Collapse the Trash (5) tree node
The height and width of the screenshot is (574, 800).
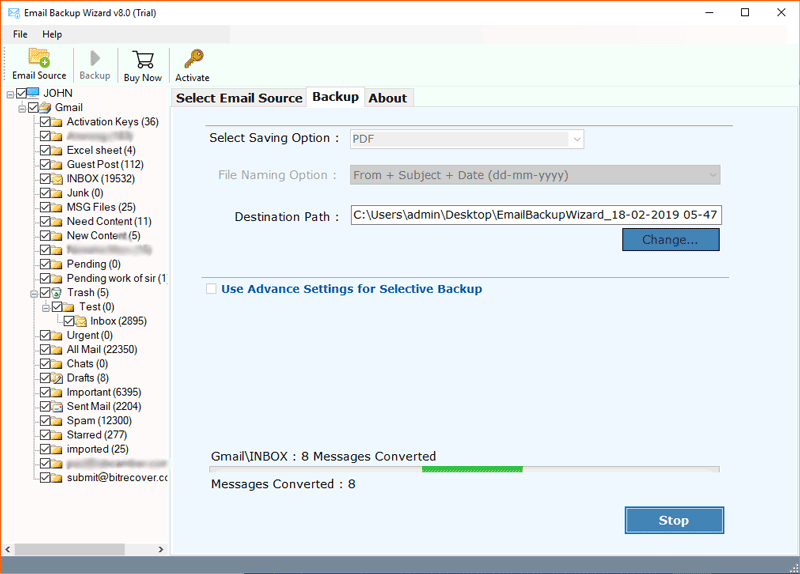point(34,294)
